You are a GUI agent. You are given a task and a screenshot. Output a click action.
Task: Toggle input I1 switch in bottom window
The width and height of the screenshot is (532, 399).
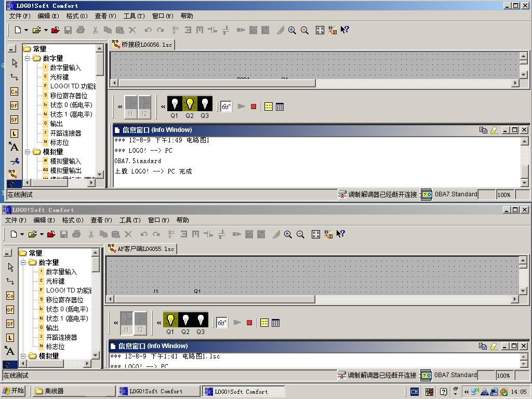127,323
